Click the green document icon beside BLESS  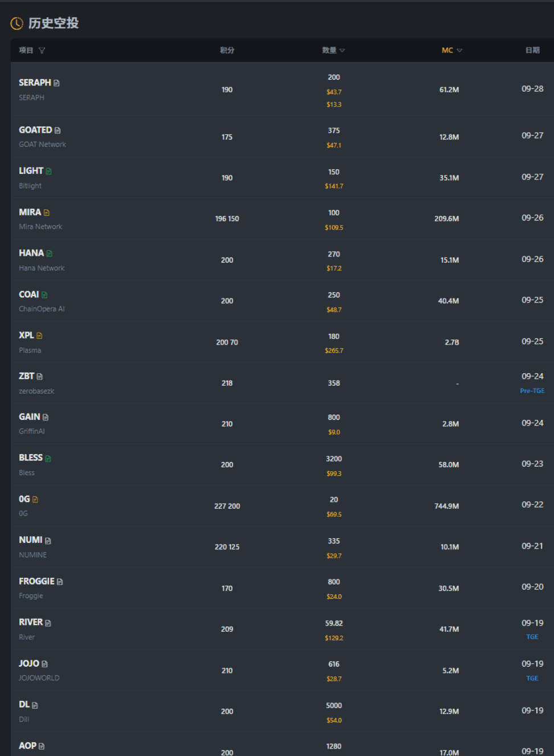point(48,459)
